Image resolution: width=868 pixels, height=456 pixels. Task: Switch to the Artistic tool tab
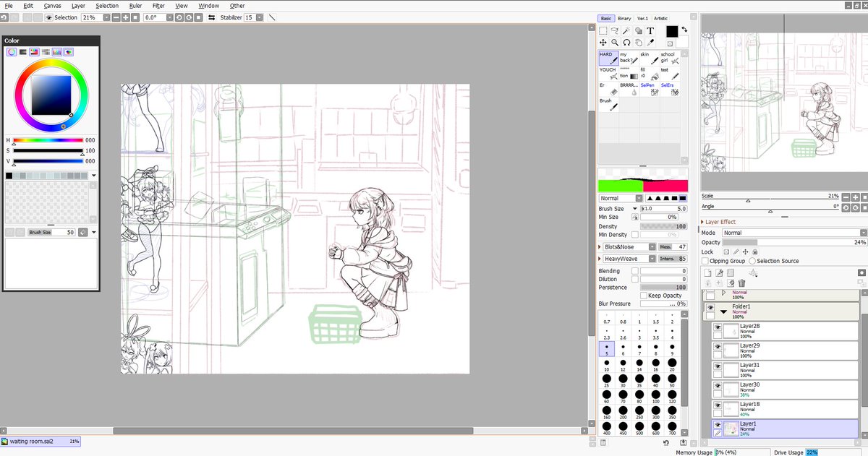(x=660, y=18)
